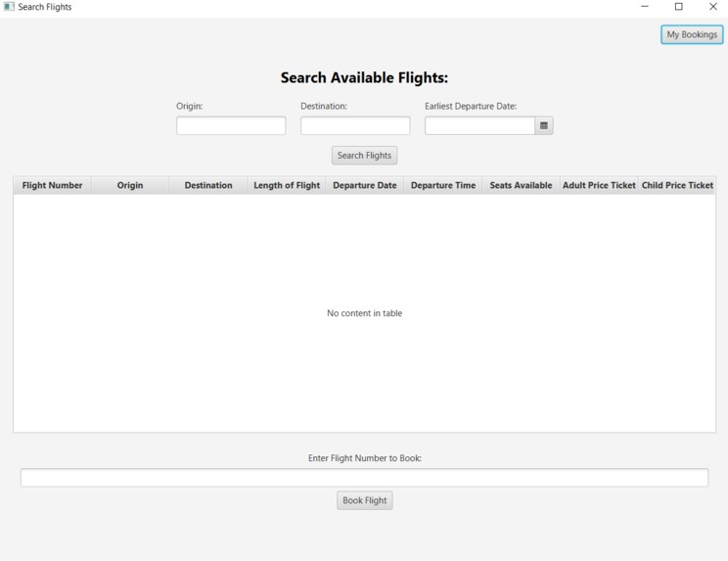Viewport: 728px width, 561px height.
Task: Click the 'Earliest Departure Date:' label
Action: coord(471,106)
